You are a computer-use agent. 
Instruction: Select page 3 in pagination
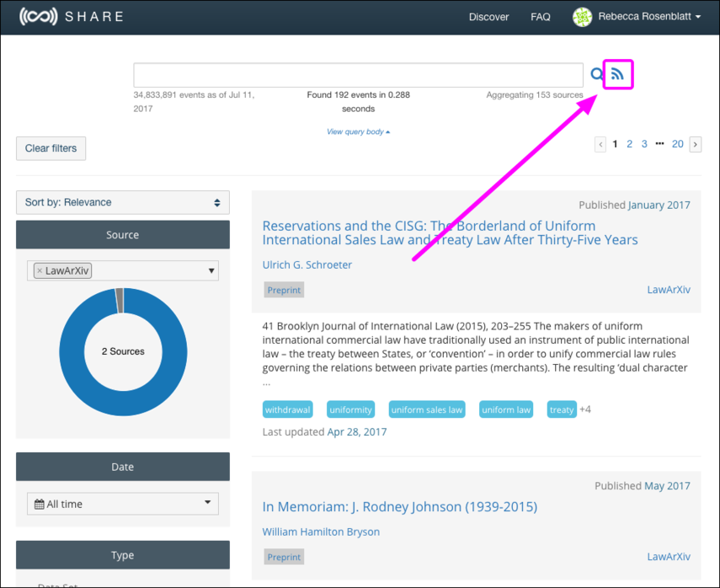point(644,144)
